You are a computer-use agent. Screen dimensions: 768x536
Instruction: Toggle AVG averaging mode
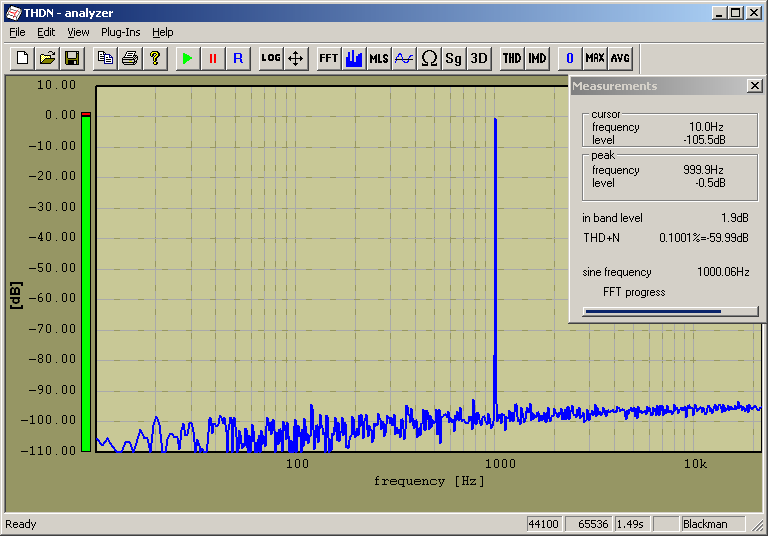pyautogui.click(x=620, y=58)
